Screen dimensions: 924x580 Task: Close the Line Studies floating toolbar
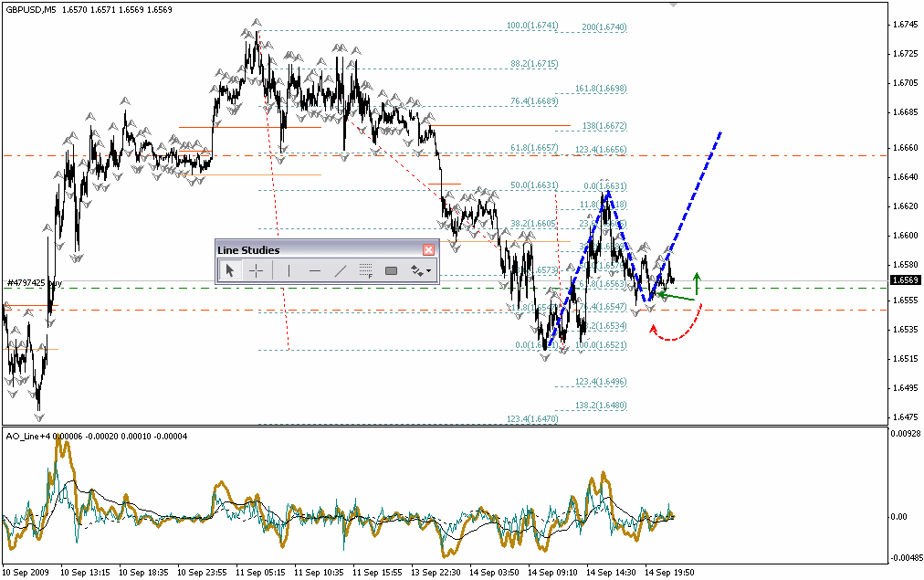(429, 249)
